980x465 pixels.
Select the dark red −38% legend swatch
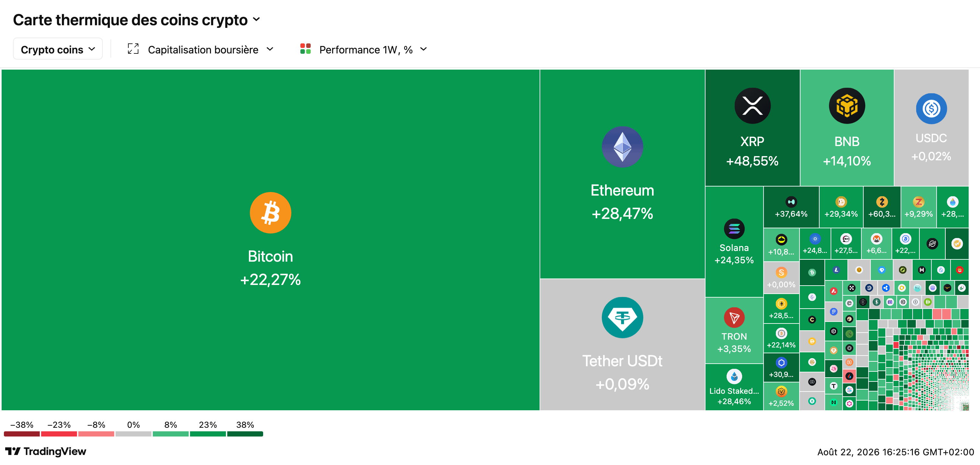22,434
